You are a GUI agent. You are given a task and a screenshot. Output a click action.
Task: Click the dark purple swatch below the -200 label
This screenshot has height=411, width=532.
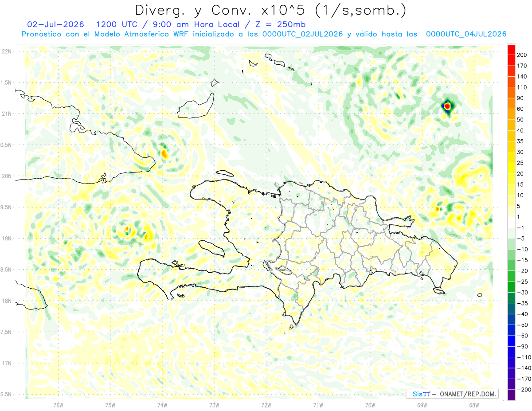coord(511,395)
